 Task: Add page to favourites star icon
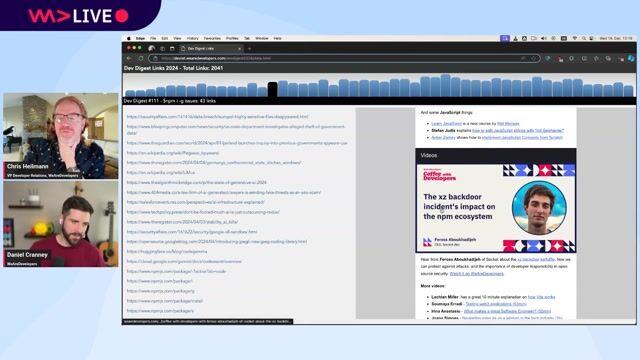coord(533,58)
